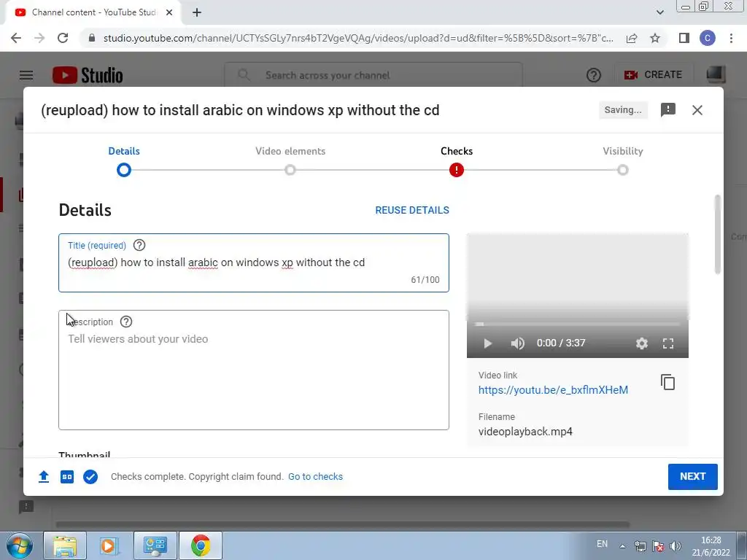Enter fullscreen in the video preview
The width and height of the screenshot is (747, 560).
pos(668,343)
